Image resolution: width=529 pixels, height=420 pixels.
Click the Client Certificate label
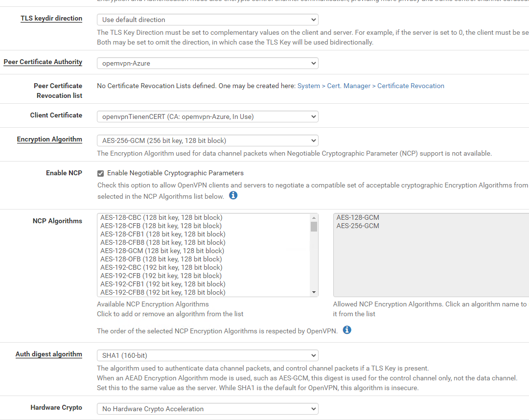[56, 115]
